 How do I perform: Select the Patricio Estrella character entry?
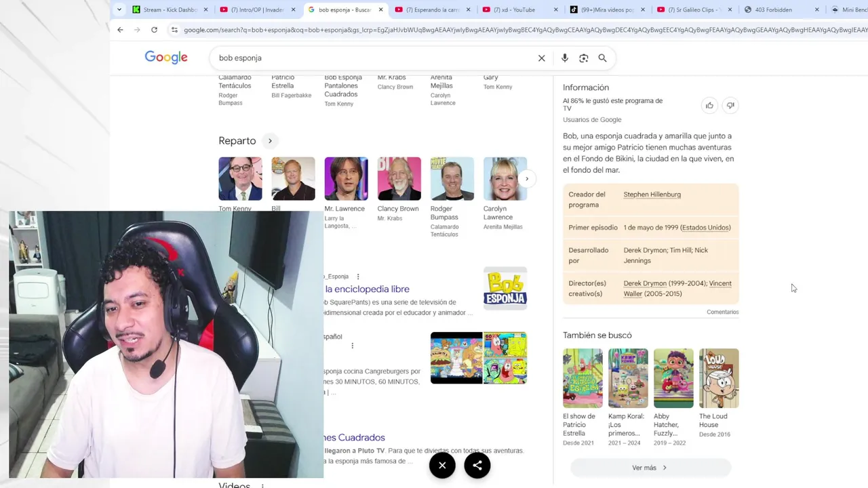[x=291, y=85]
